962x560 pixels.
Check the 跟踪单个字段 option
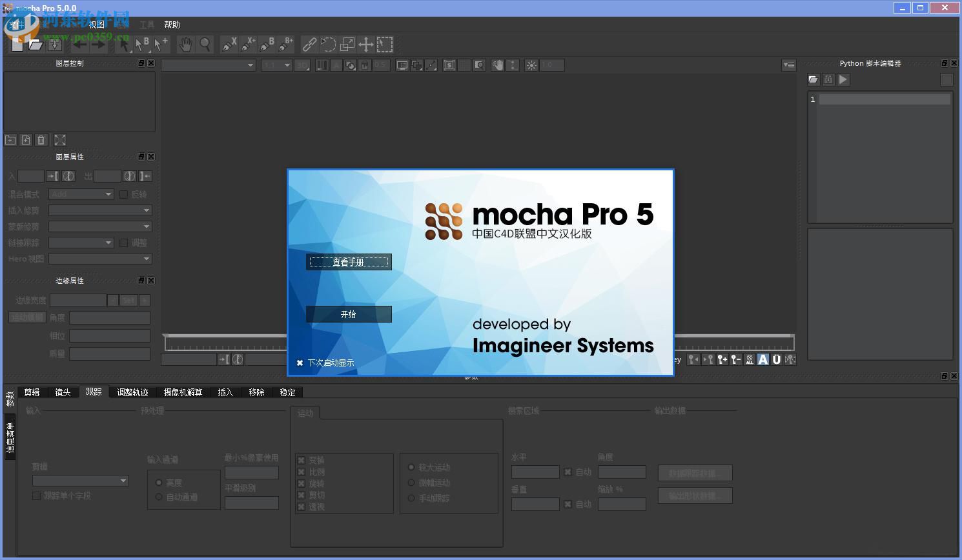point(37,495)
